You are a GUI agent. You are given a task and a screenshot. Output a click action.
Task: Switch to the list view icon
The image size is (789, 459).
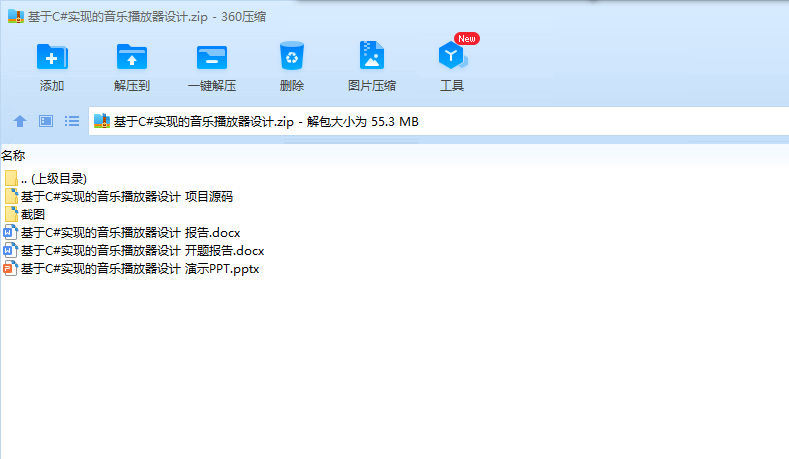[72, 121]
